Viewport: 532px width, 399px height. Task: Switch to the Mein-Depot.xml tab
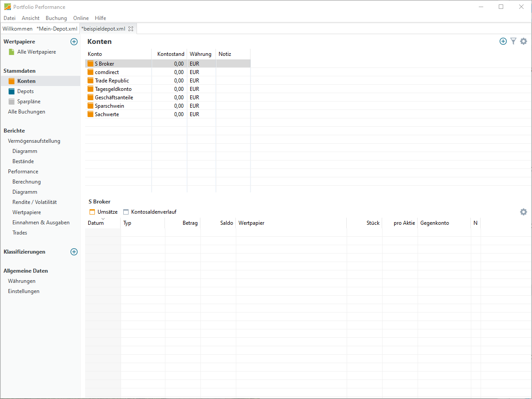point(57,29)
